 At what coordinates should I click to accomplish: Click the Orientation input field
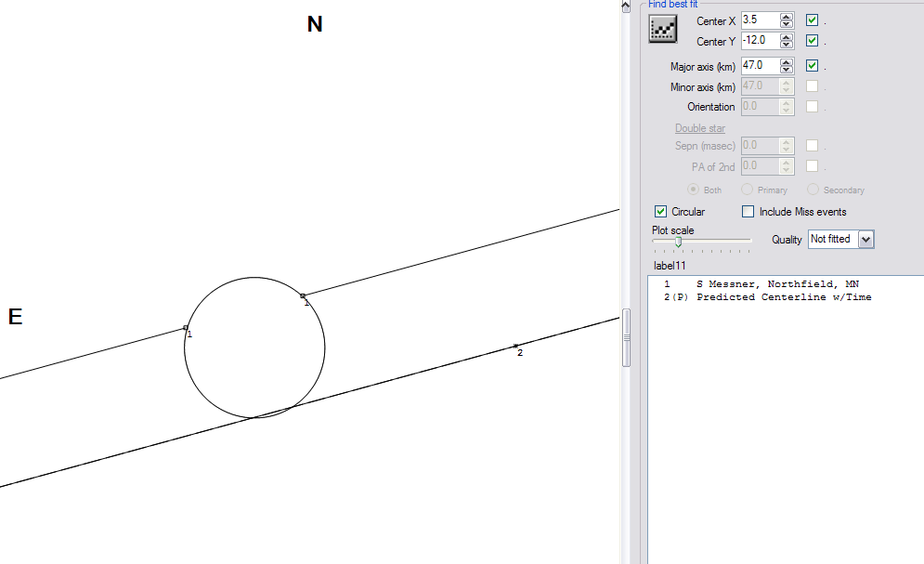(x=761, y=107)
